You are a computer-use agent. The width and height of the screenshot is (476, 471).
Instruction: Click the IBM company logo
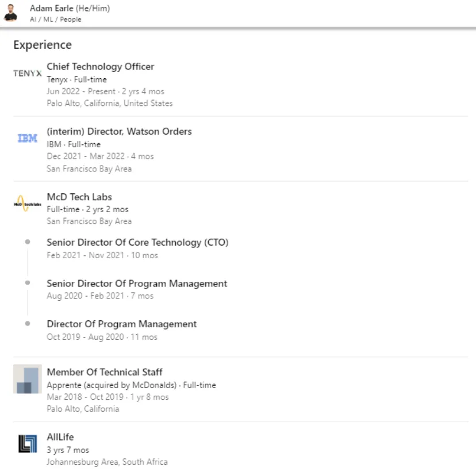point(28,138)
